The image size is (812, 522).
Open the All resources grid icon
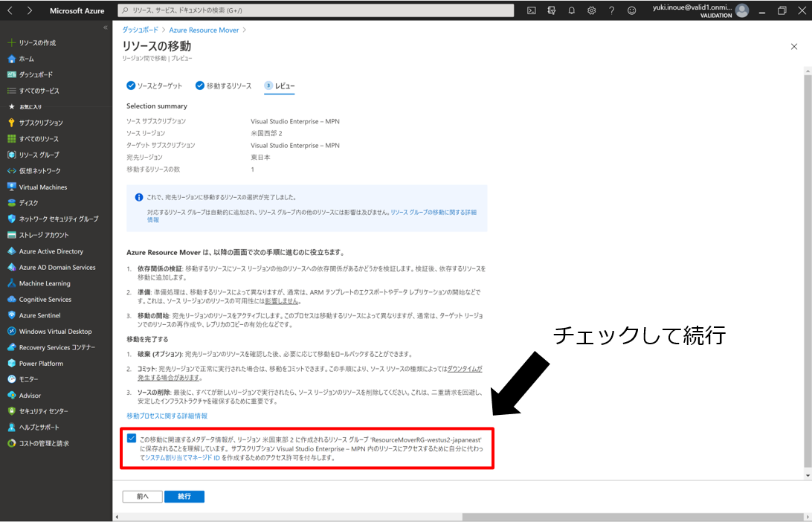tap(11, 139)
